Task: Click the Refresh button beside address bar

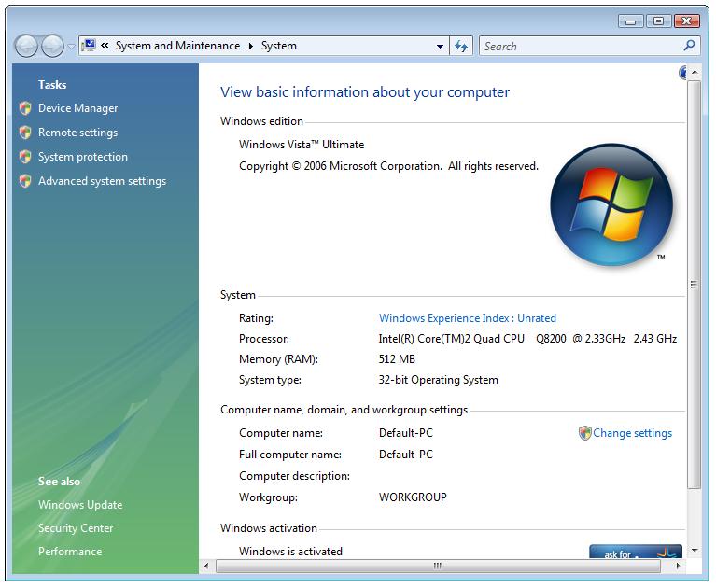Action: tap(461, 46)
